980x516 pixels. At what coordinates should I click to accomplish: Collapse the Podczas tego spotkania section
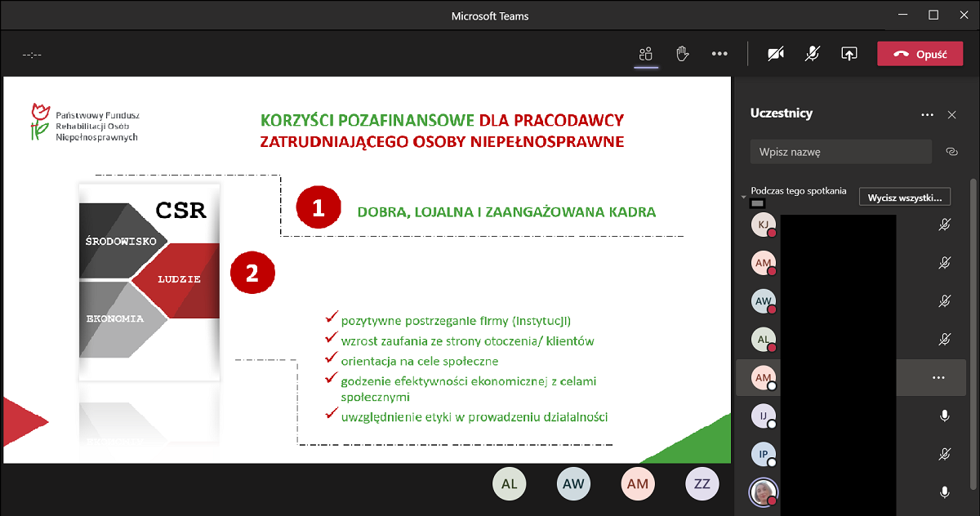tap(742, 197)
